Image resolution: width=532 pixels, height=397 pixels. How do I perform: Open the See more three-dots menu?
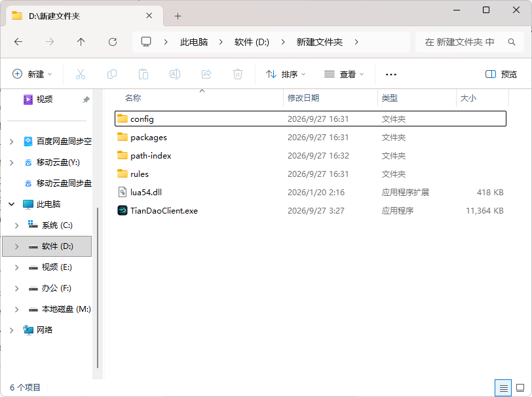(x=391, y=74)
